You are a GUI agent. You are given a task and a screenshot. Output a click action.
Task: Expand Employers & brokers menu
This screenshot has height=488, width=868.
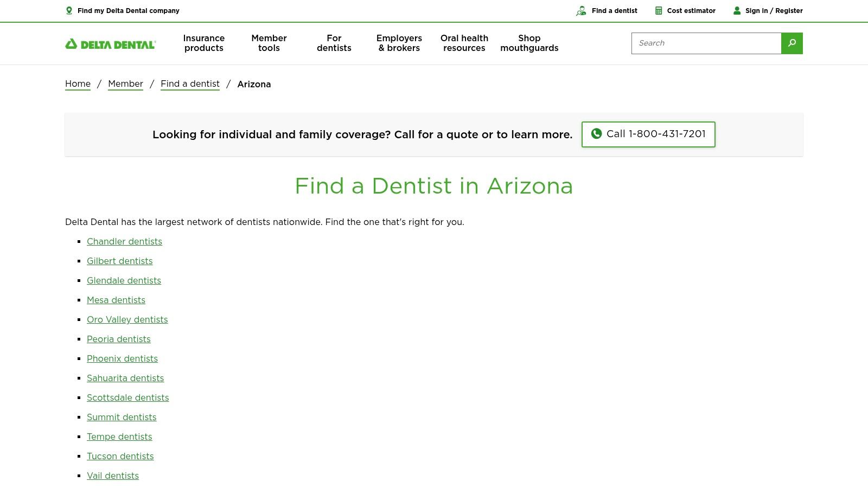(399, 43)
